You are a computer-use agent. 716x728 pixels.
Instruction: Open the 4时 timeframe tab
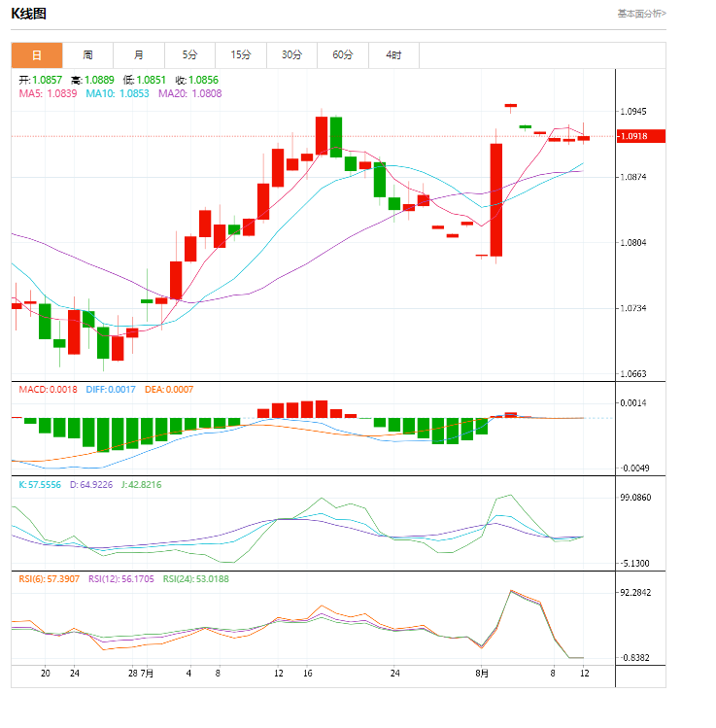pos(394,55)
